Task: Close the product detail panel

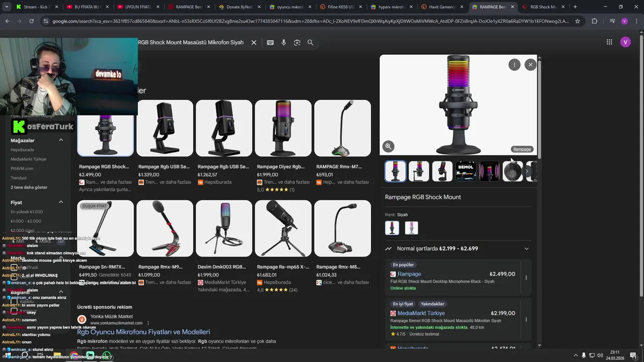Action: coord(530,65)
